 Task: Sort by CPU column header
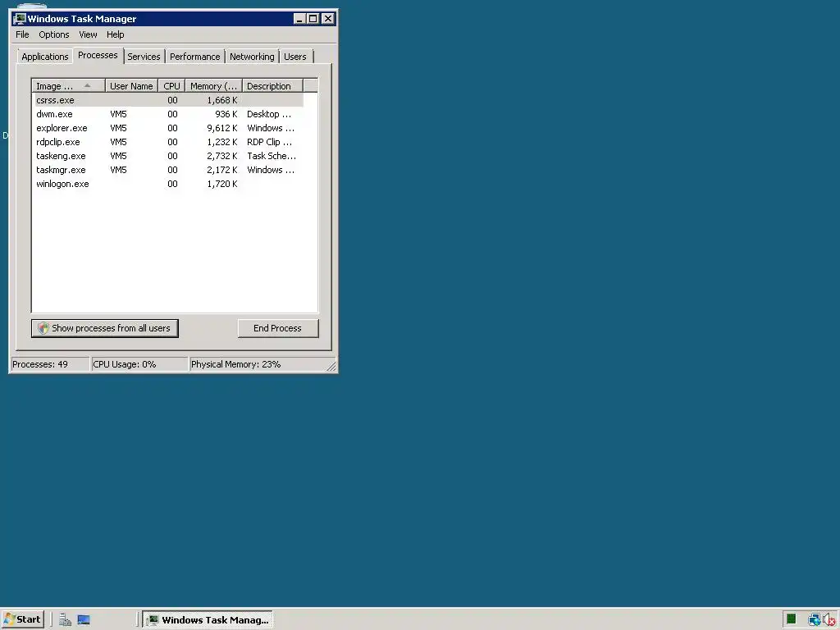coord(172,86)
